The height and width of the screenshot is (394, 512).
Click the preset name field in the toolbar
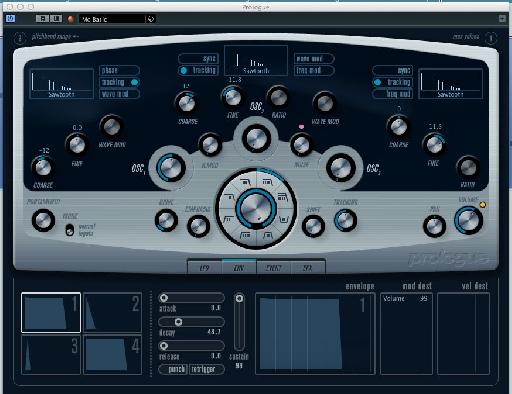pos(112,19)
